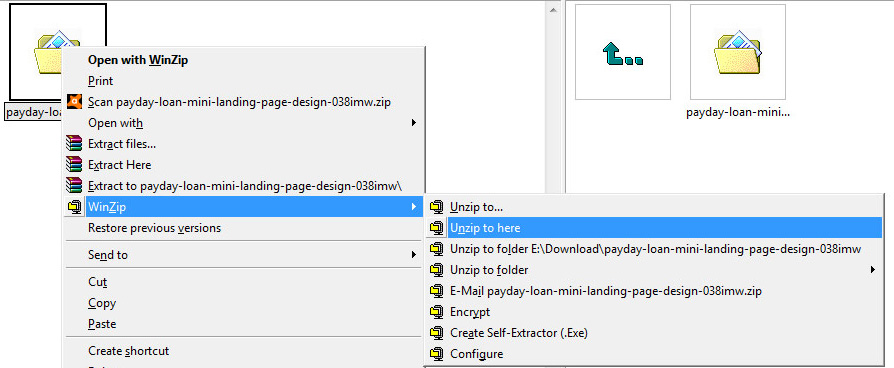Click the payday-loa file name label
The image size is (894, 368).
(33, 112)
